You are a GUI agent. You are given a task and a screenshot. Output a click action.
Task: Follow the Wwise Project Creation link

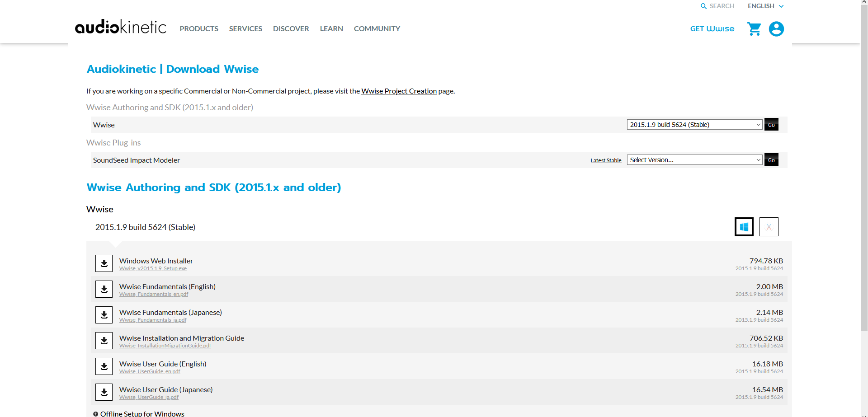399,91
